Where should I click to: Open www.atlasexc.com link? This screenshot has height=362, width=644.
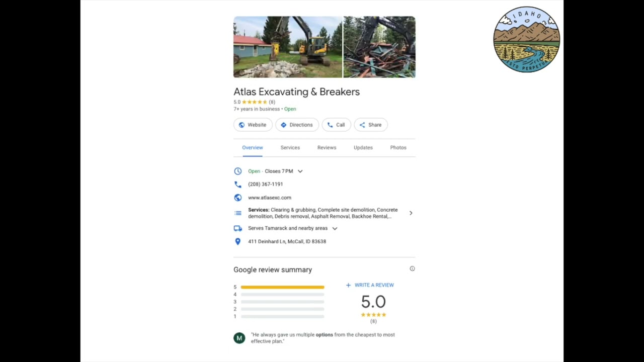pyautogui.click(x=270, y=198)
